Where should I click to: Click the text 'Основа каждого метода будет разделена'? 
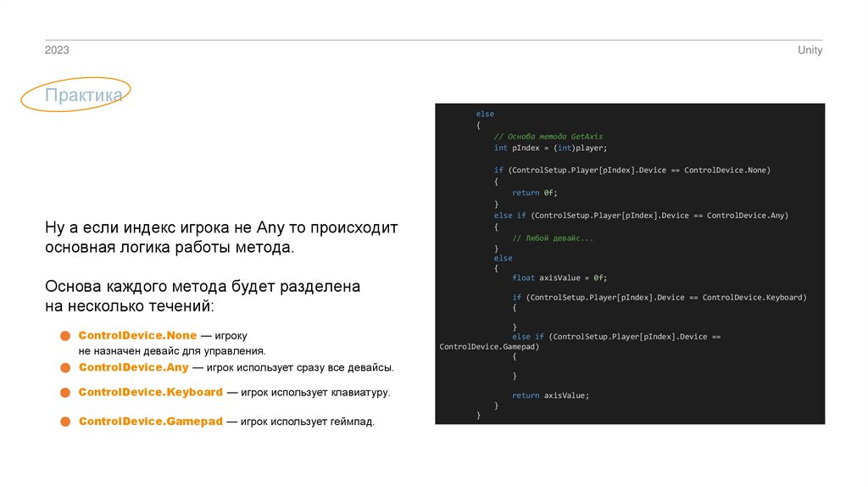(203, 287)
